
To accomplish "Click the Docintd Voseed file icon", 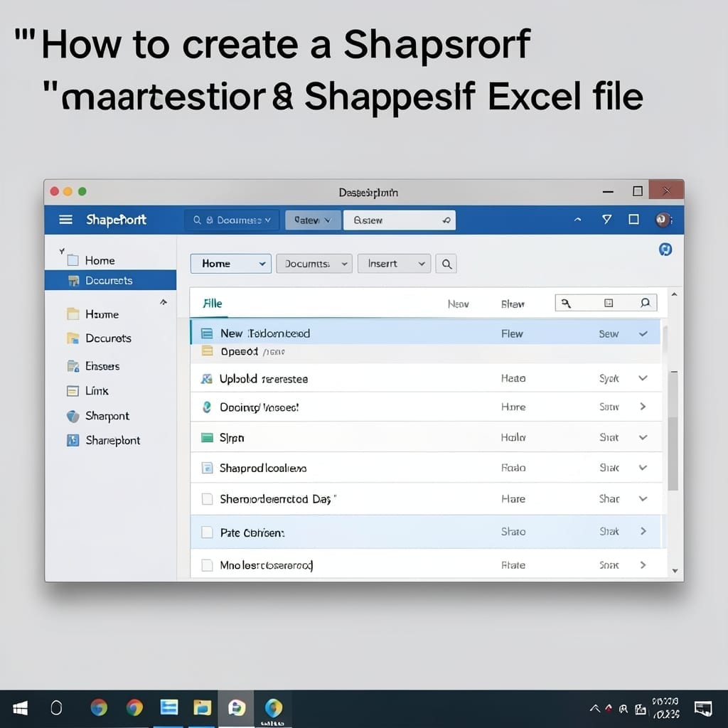I will click(x=207, y=407).
